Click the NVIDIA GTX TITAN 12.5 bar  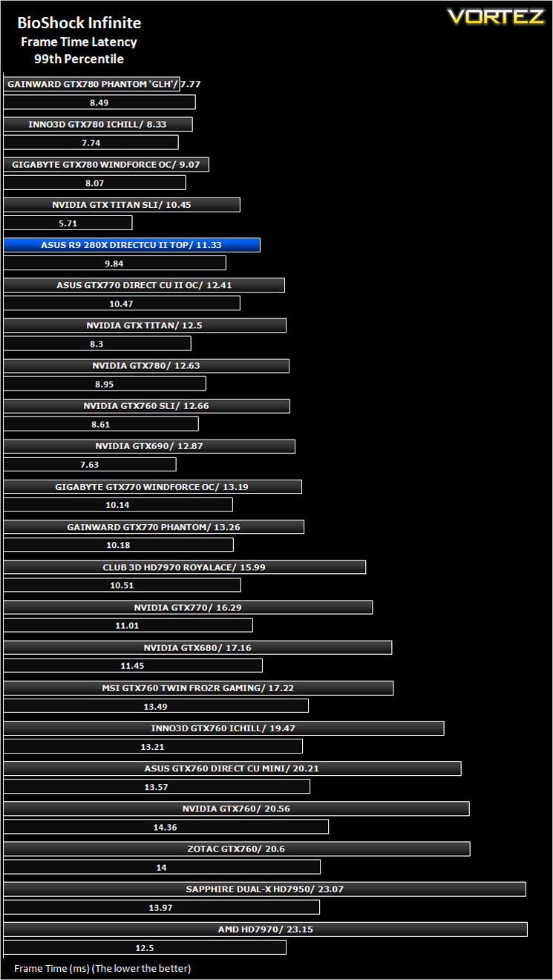tap(145, 325)
